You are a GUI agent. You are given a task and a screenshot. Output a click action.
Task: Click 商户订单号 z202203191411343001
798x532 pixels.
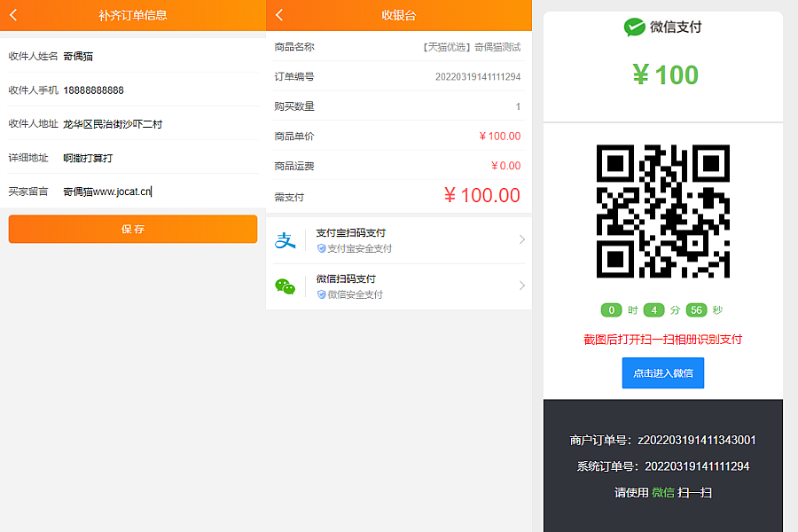pyautogui.click(x=662, y=441)
